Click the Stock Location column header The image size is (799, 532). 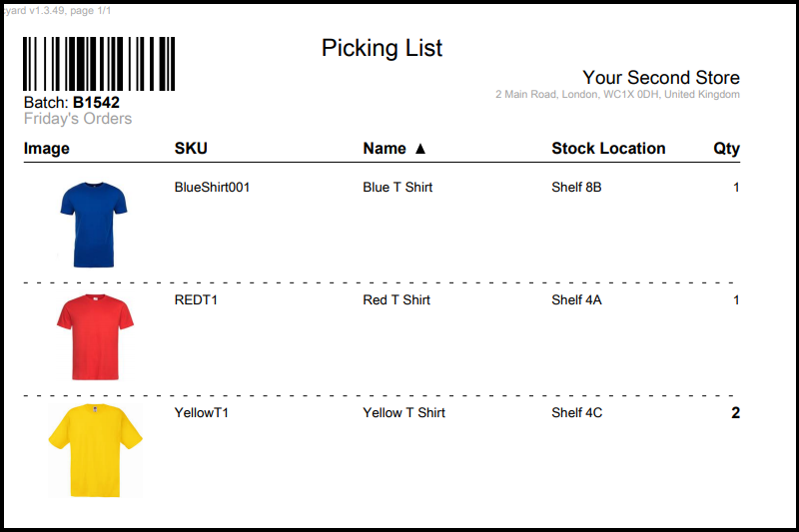pos(608,149)
